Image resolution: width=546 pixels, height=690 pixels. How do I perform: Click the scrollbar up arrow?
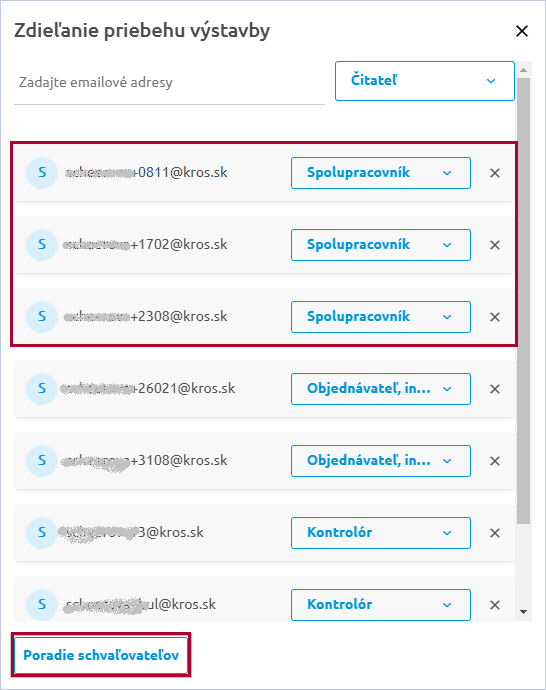(523, 70)
